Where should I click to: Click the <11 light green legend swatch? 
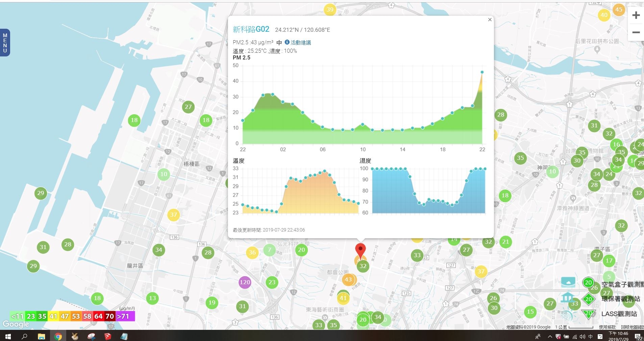click(x=17, y=316)
